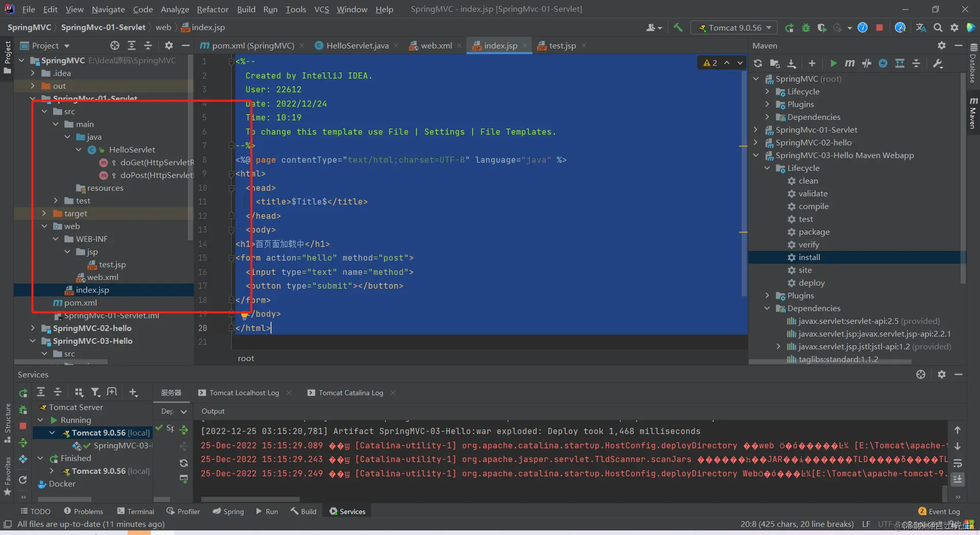Open the Profiler tool window button
Screen dimensions: 980x535
pyautogui.click(x=183, y=511)
